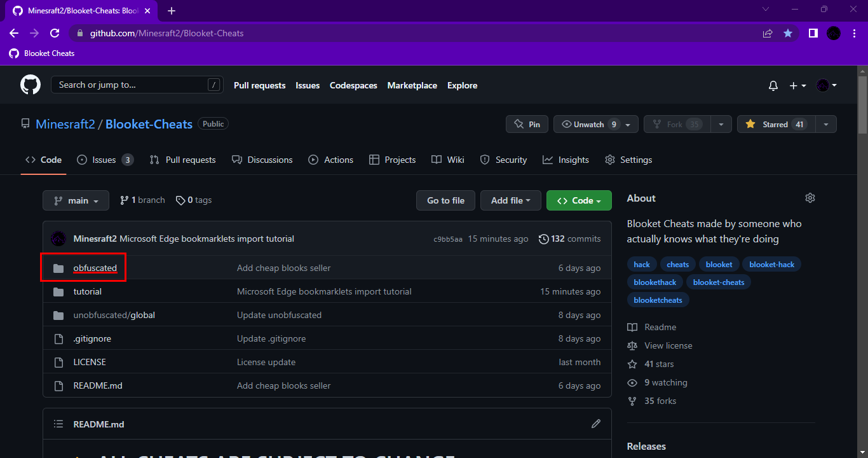Screen dimensions: 868x458
Task: Focus the Search or jump to field
Action: point(137,85)
